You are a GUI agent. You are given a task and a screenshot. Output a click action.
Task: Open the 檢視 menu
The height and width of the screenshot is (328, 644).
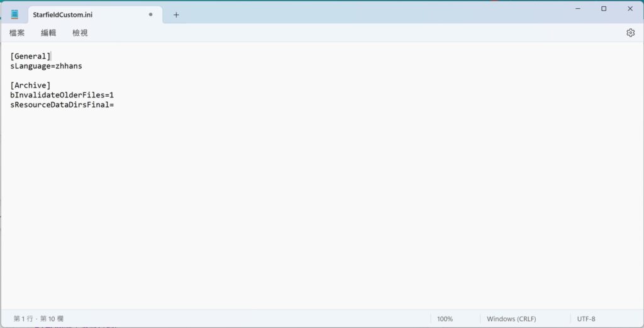tap(80, 33)
